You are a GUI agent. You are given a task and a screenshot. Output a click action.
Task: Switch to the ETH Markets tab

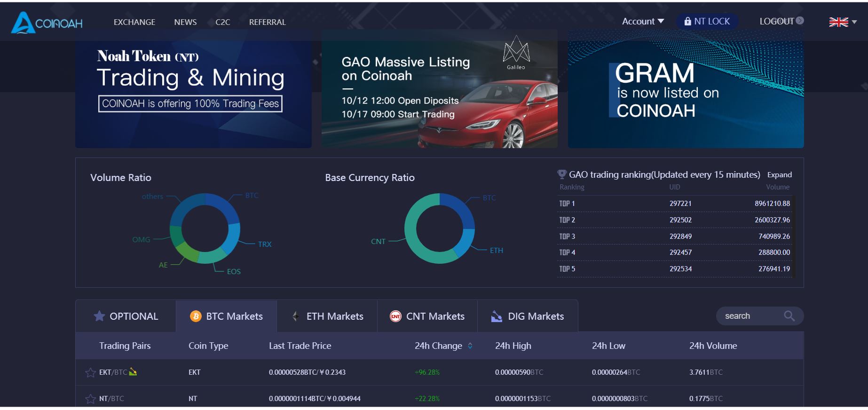pyautogui.click(x=327, y=316)
